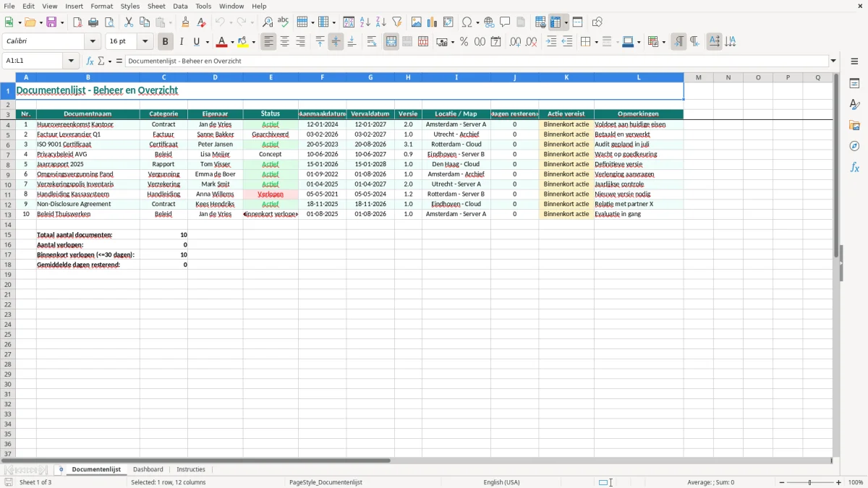Viewport: 868px width, 488px height.
Task: Copy the selected cells
Action: click(145, 22)
